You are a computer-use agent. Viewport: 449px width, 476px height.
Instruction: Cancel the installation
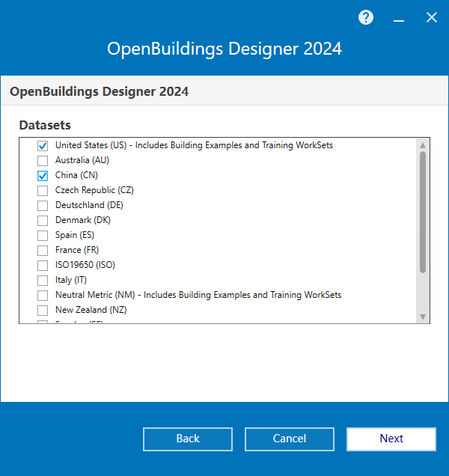click(290, 439)
